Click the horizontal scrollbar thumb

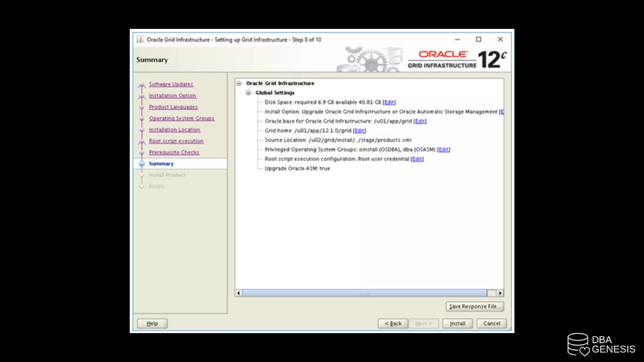pos(365,293)
